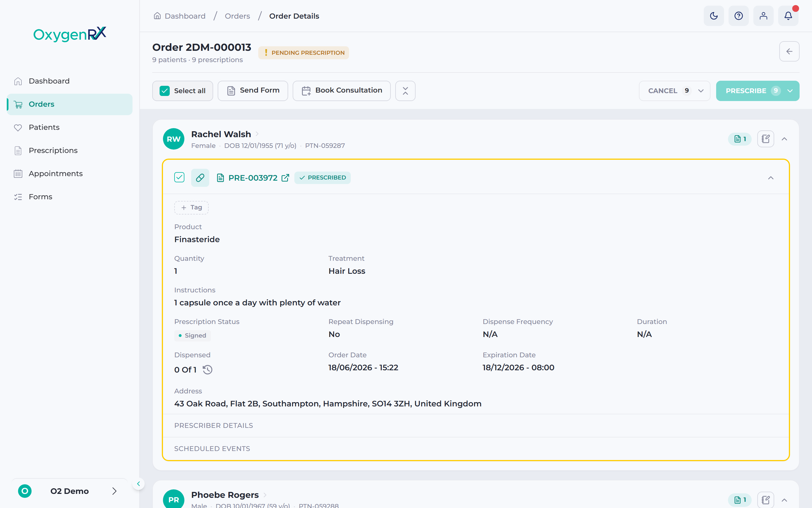
Task: Click the PRESCRIBED status badge
Action: 322,178
